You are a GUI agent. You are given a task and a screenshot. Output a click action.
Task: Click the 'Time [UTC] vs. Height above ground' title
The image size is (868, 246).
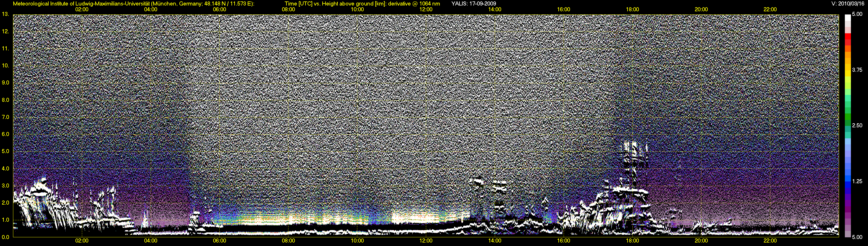[x=362, y=4]
